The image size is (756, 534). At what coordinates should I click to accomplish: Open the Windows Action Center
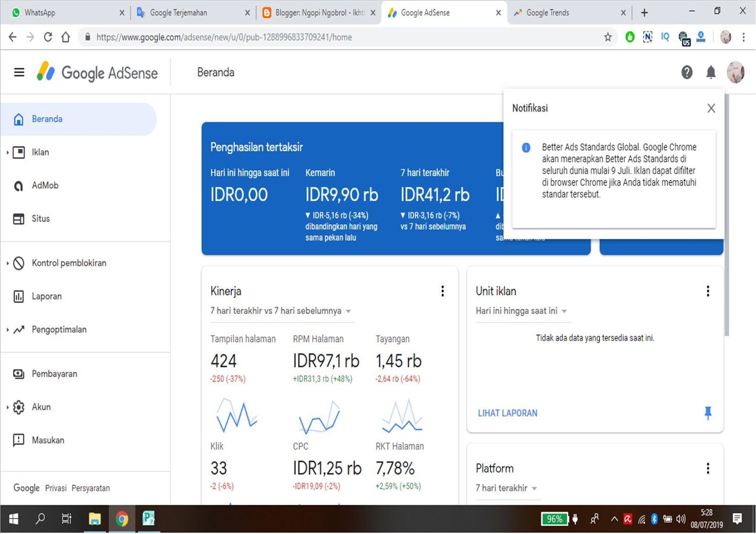click(x=737, y=519)
